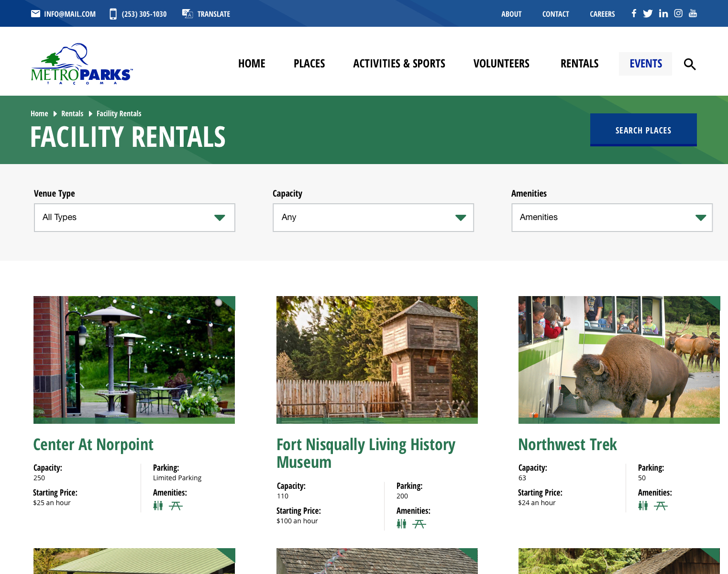Open the Center At Norpoint link
The width and height of the screenshot is (728, 574).
(x=93, y=445)
